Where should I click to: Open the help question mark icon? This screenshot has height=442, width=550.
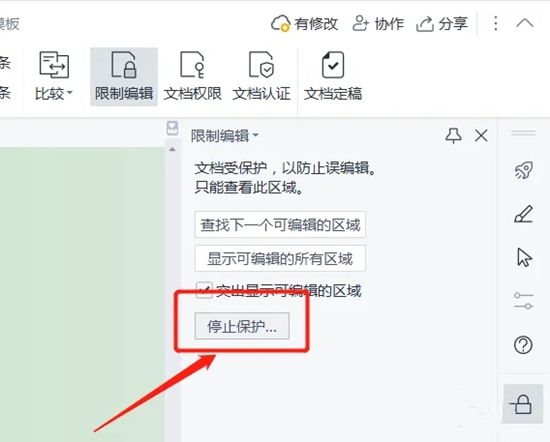pyautogui.click(x=523, y=345)
